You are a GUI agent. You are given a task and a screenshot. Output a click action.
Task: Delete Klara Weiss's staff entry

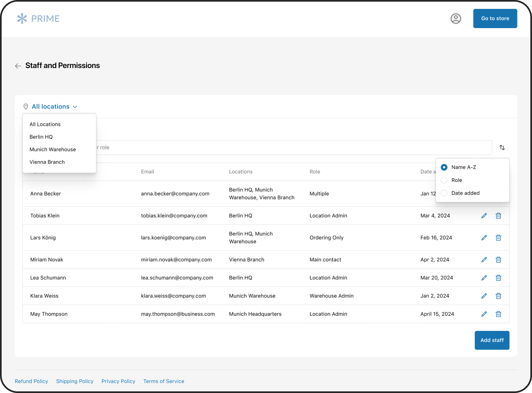[x=498, y=296]
